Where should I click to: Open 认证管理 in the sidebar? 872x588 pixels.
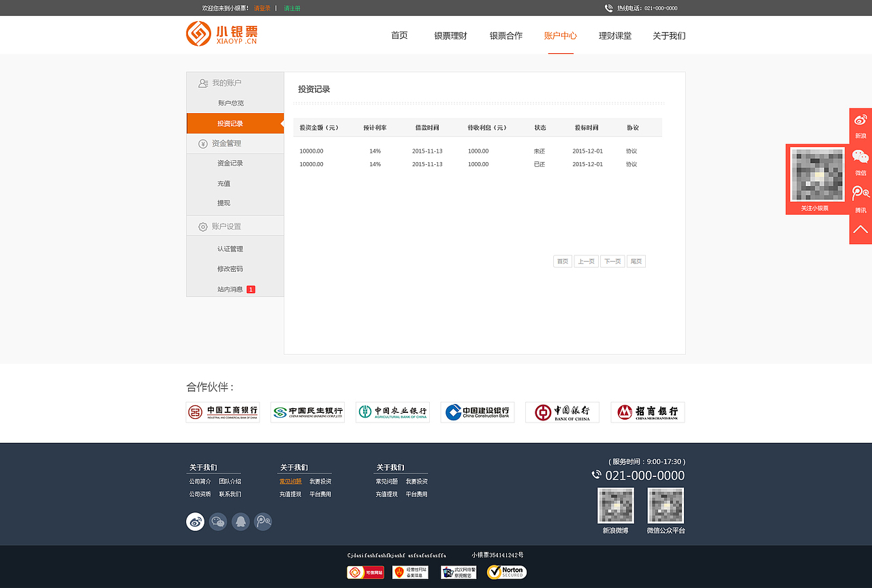pyautogui.click(x=230, y=249)
